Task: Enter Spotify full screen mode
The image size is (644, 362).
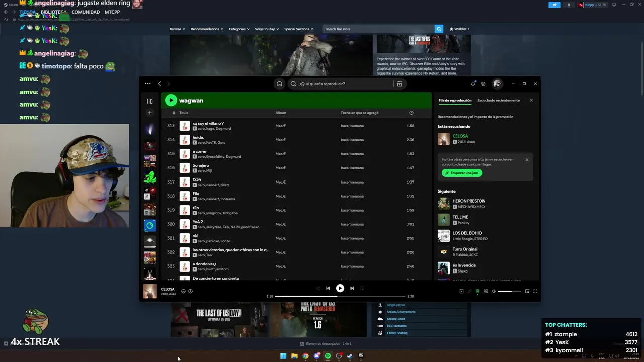Action: pos(535,291)
